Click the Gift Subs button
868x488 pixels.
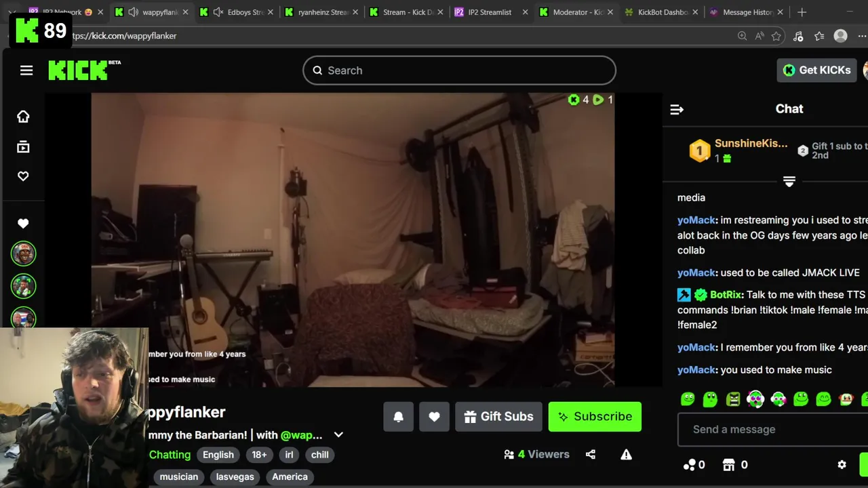pyautogui.click(x=498, y=417)
